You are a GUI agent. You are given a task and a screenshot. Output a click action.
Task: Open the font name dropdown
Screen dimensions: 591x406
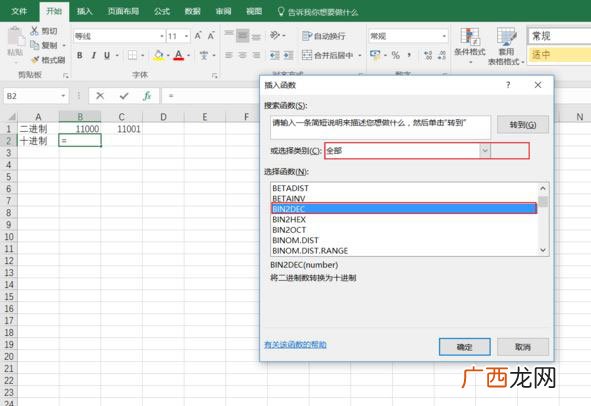pos(162,36)
